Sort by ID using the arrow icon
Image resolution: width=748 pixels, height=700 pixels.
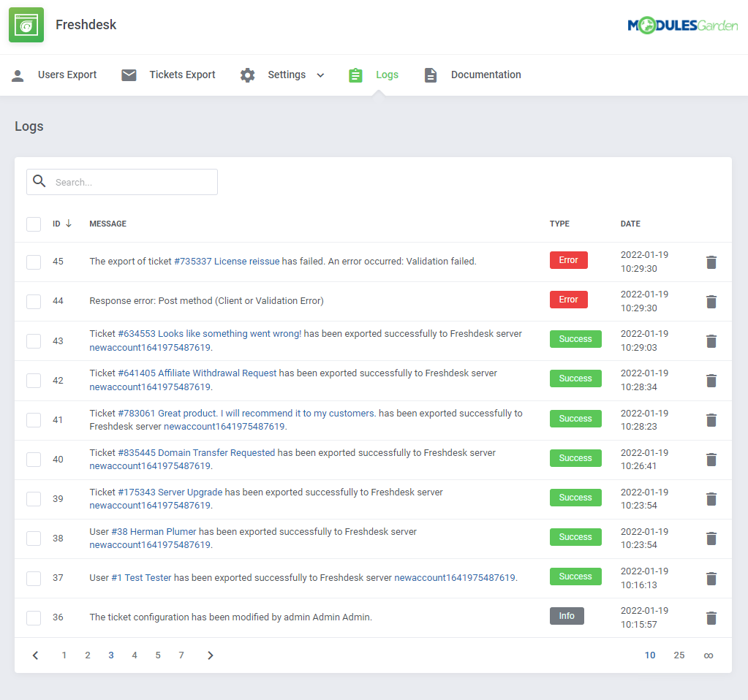coord(69,223)
